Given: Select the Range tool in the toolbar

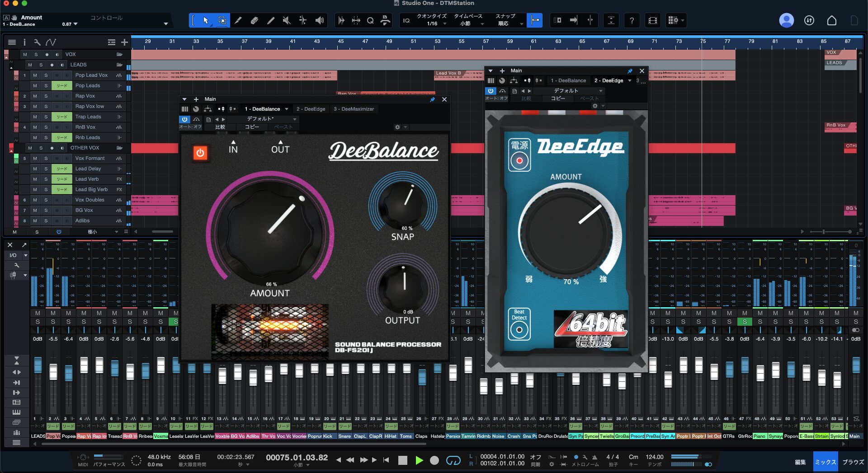Looking at the screenshot, I should [222, 20].
